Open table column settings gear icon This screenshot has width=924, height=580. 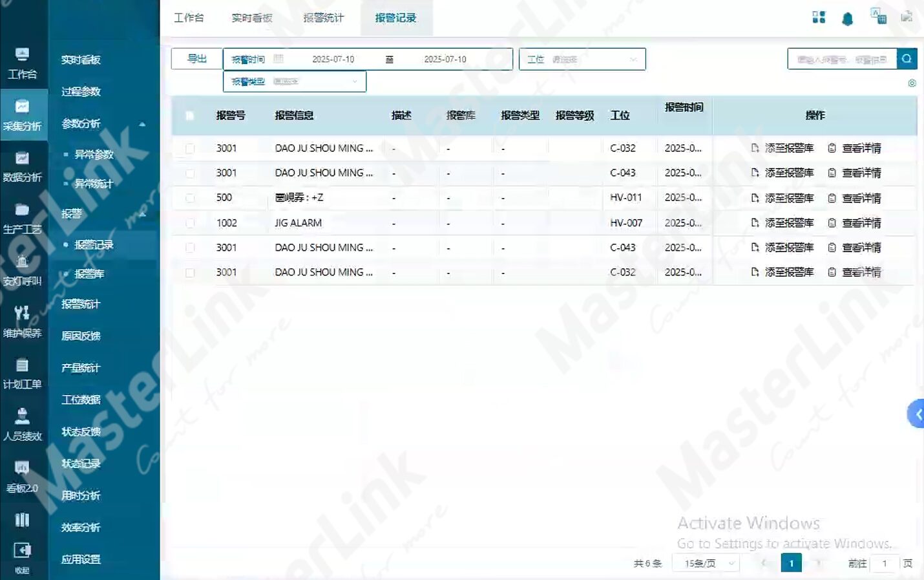point(912,83)
